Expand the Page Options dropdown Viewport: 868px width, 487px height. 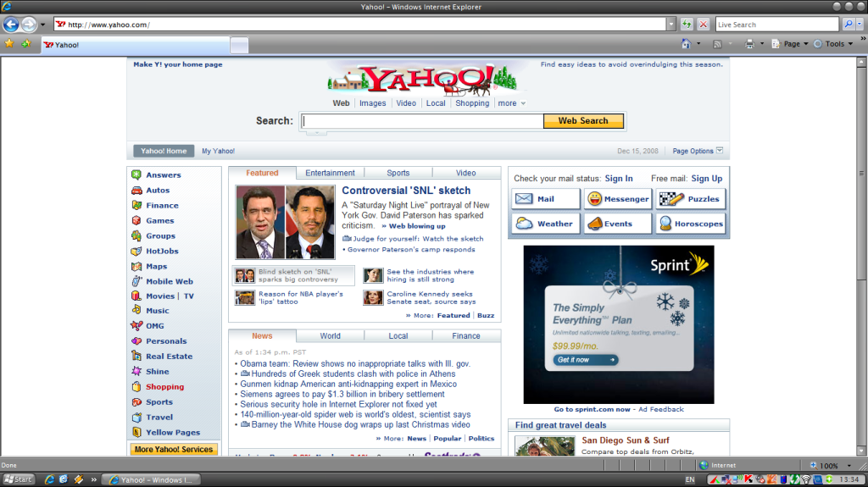(720, 151)
